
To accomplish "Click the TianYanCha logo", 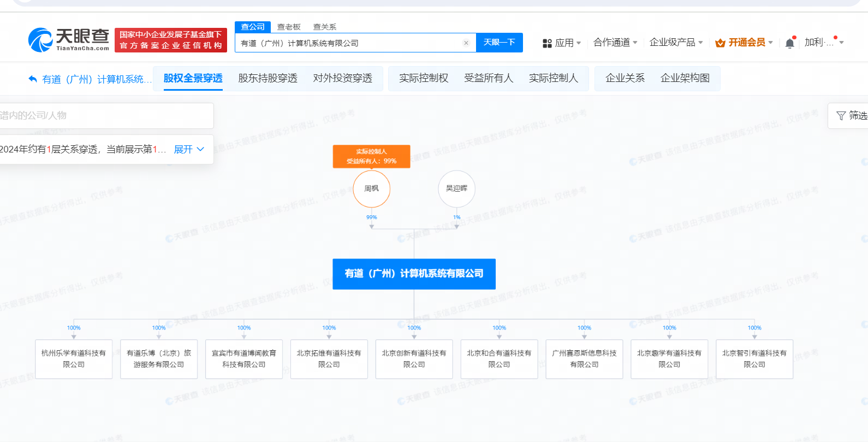I will tap(69, 40).
